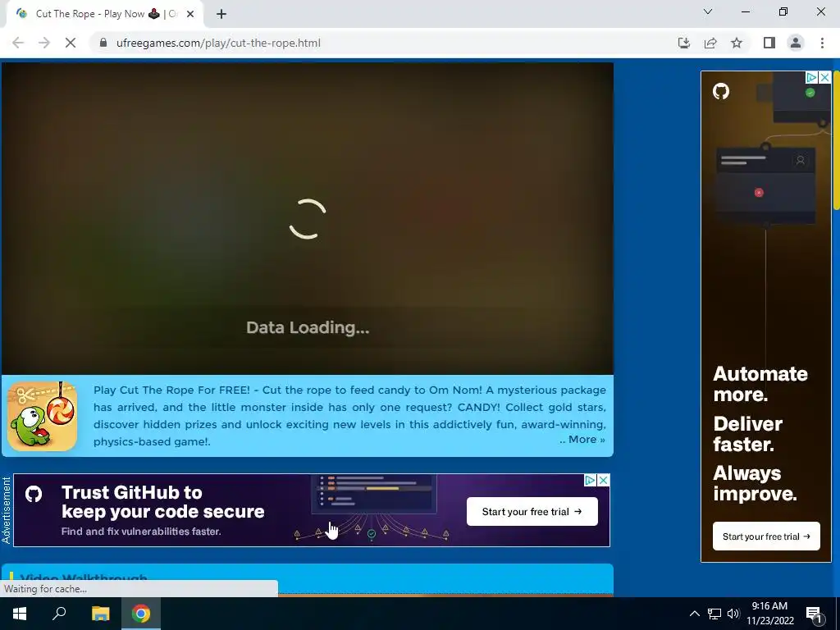Click the install app icon in address bar
This screenshot has width=840, height=630.
pyautogui.click(x=684, y=43)
